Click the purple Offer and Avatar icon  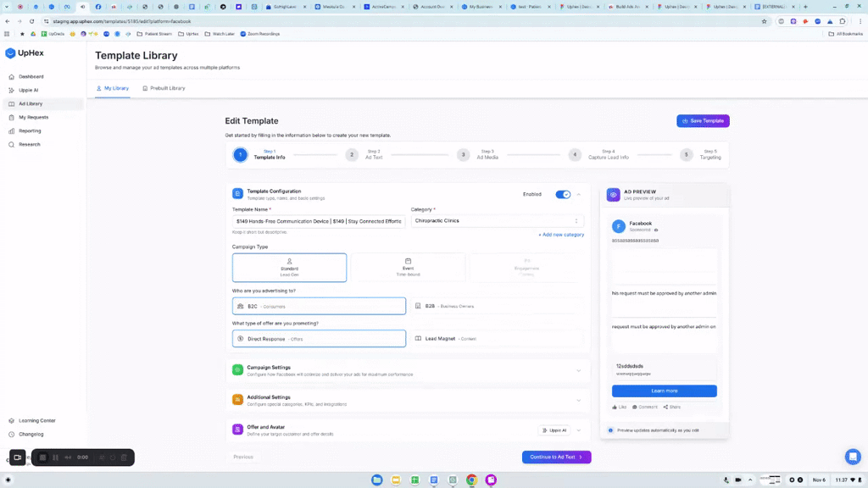pos(237,430)
